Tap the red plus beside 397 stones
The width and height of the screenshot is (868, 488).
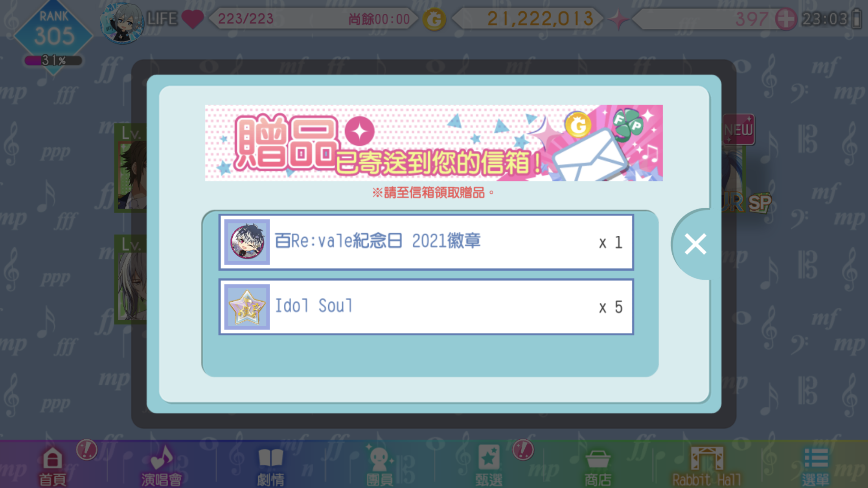click(785, 19)
